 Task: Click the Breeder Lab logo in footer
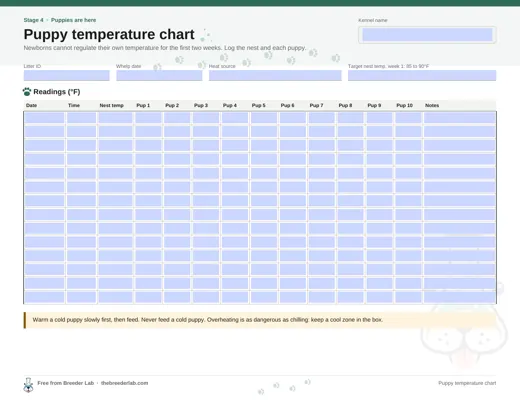[x=28, y=385]
